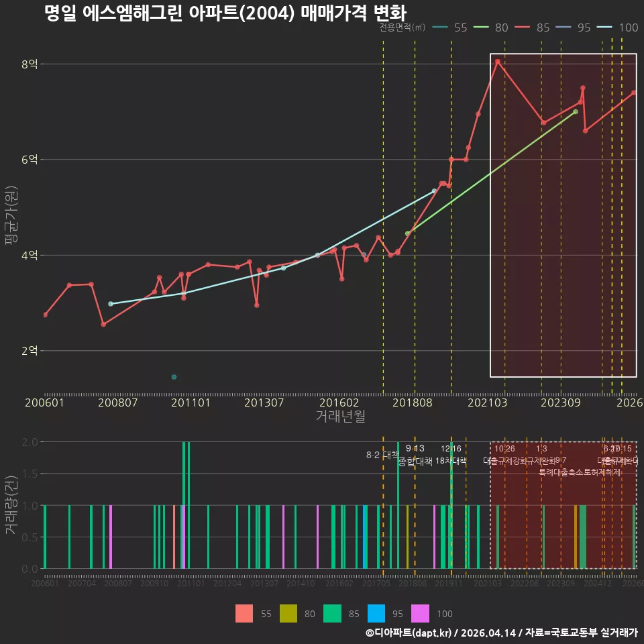Select the isolated teal 55 data point

click(174, 377)
